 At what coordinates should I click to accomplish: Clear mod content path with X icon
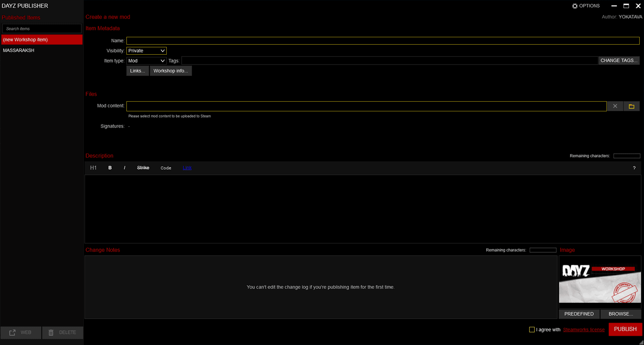click(615, 106)
